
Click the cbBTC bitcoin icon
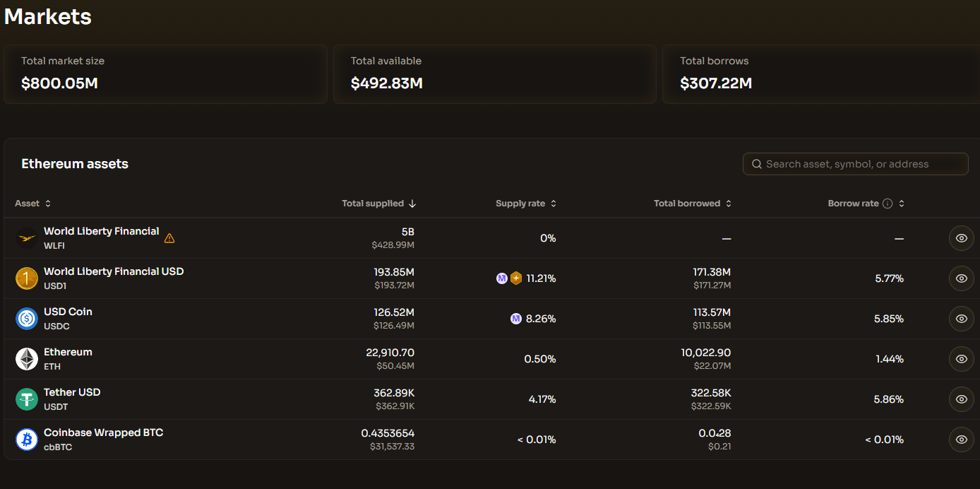(x=27, y=440)
